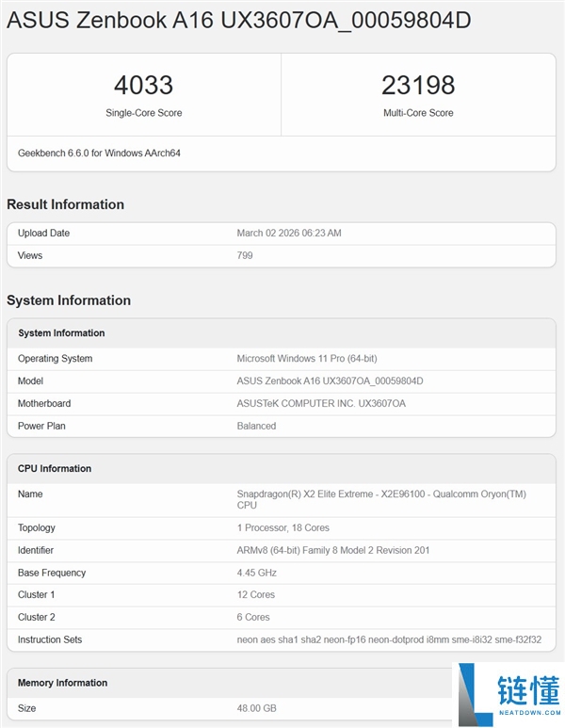Select the Snapdragon X2 Elite Extreme CPU name

coord(381,499)
